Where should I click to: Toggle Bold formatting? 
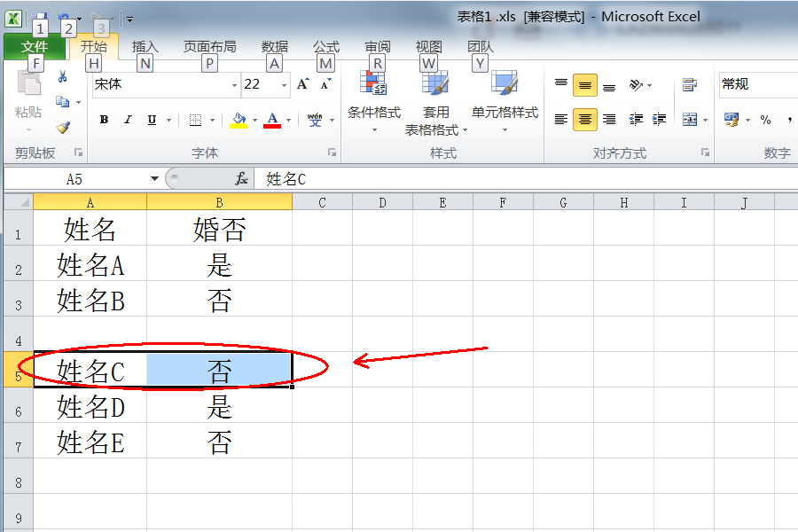(x=104, y=120)
